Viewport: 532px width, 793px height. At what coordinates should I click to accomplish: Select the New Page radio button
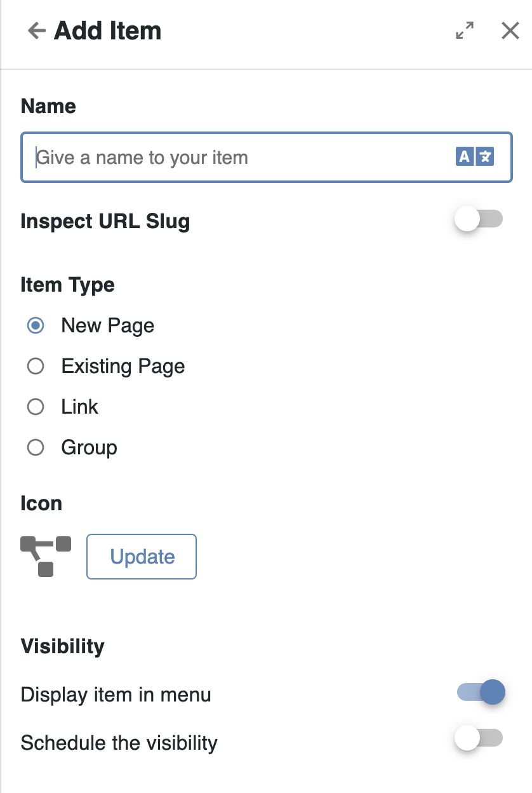[x=36, y=326]
